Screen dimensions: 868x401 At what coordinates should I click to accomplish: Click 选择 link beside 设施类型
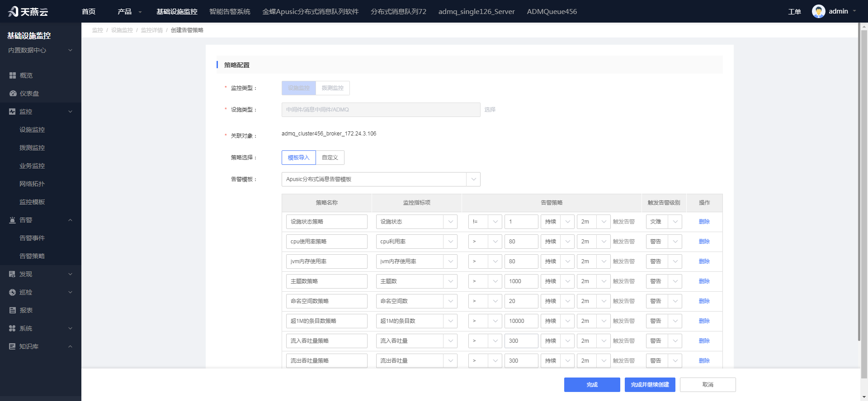point(490,110)
